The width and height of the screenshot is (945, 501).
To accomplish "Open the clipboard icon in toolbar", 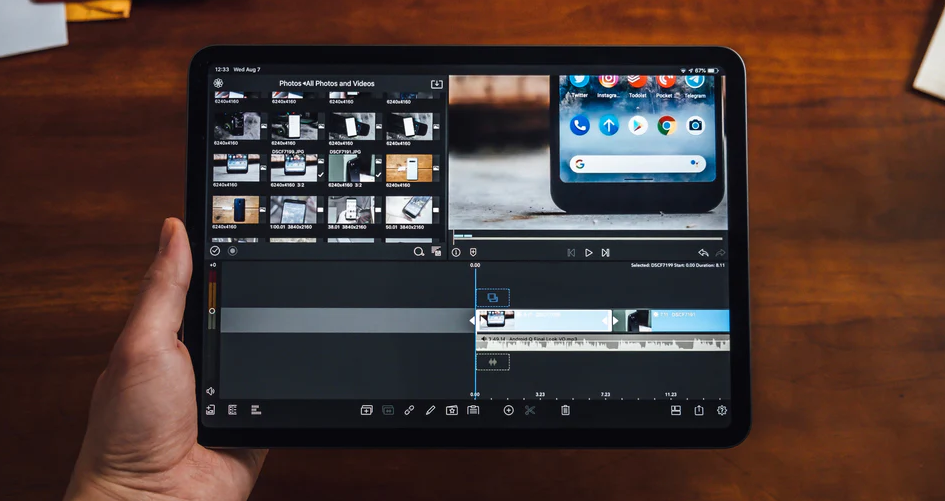I will [473, 411].
